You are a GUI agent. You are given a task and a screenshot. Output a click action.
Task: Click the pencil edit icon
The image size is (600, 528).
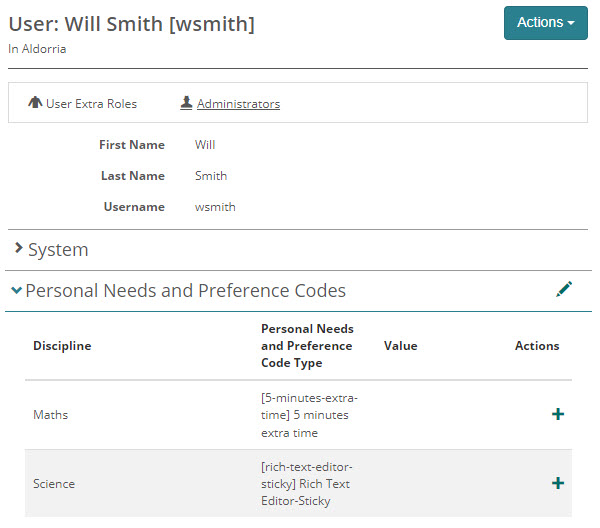click(x=564, y=289)
